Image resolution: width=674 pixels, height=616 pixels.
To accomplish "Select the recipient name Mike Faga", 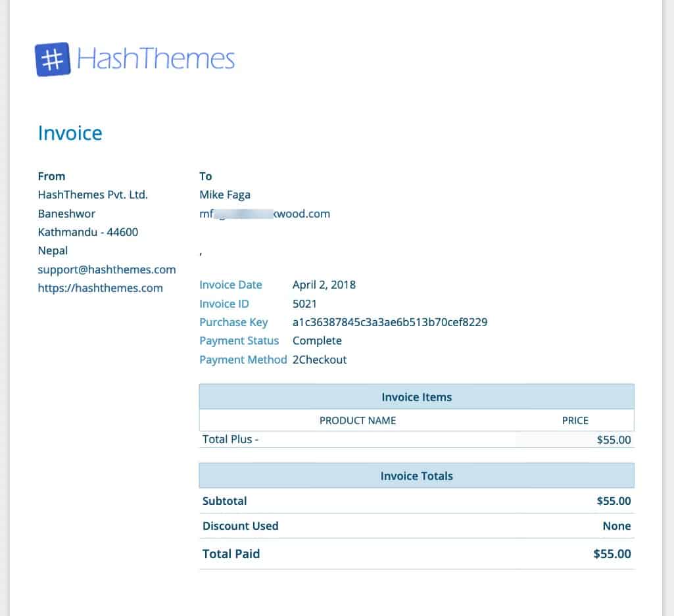I will click(225, 195).
